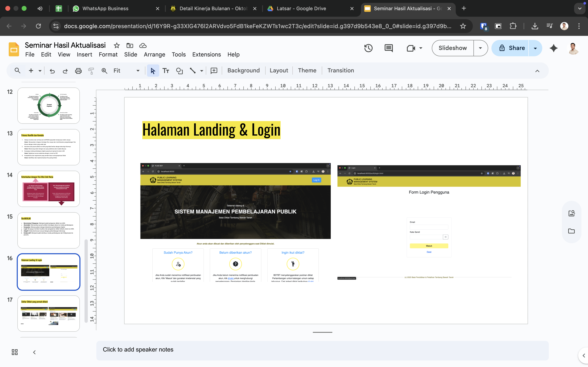Screen dimensions: 588x367
Task: Click the Add comment toolbar icon
Action: click(x=214, y=71)
